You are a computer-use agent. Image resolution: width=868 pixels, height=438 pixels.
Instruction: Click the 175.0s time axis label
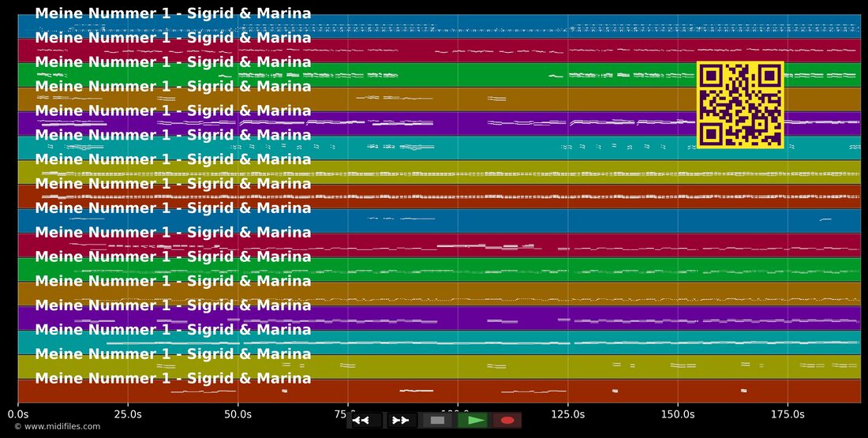(x=788, y=414)
